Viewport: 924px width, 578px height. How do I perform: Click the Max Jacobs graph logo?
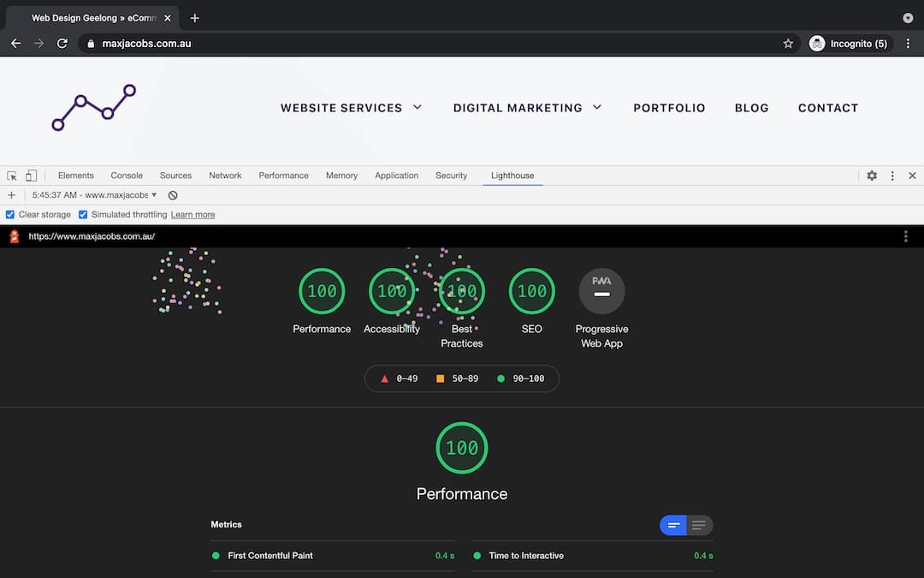click(94, 107)
